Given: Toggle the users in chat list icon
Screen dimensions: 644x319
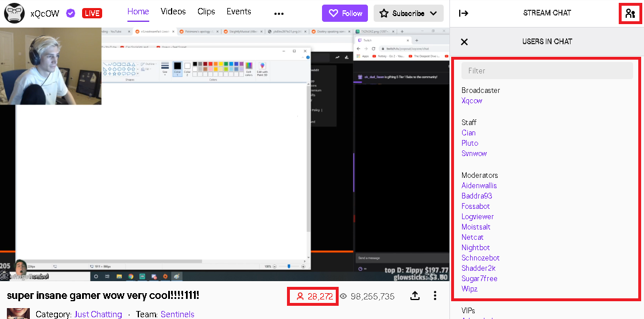Looking at the screenshot, I should click(630, 14).
